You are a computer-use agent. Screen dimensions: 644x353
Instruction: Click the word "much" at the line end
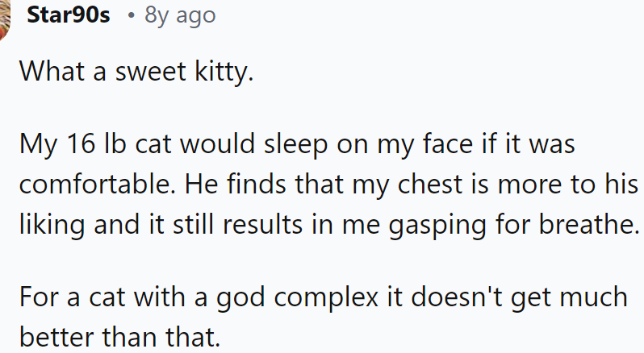595,294
